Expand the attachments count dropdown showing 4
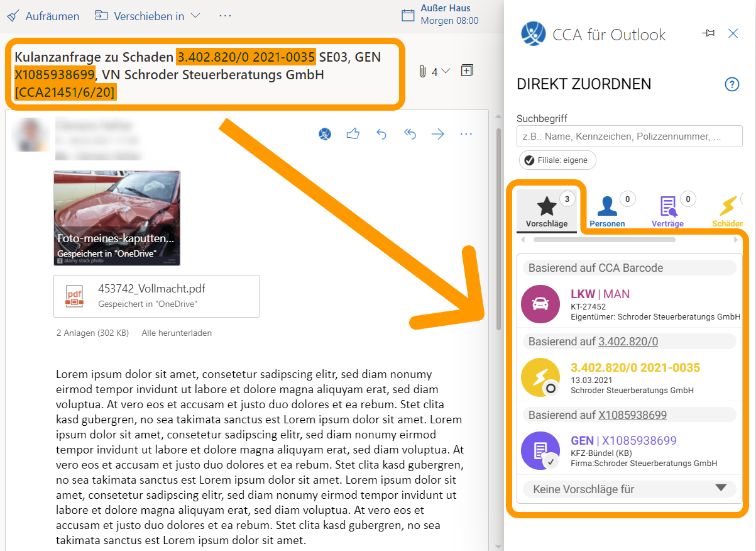The image size is (756, 551). 441,72
